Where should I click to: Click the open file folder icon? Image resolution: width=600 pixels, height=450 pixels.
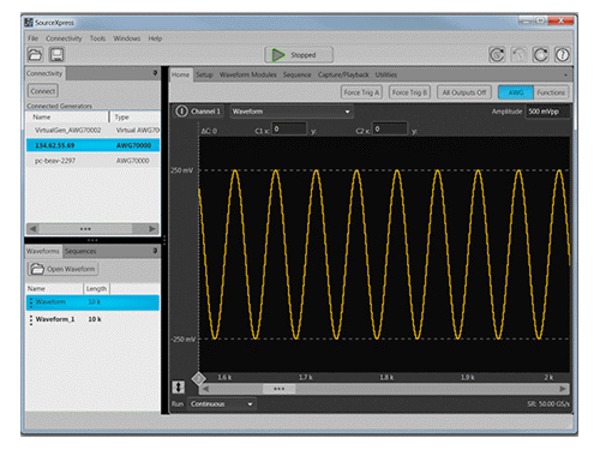pyautogui.click(x=34, y=55)
